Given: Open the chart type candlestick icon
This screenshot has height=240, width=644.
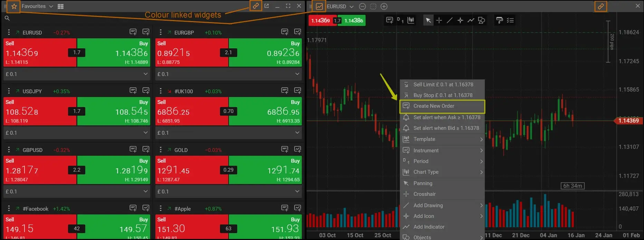Looking at the screenshot, I should click(411, 20).
